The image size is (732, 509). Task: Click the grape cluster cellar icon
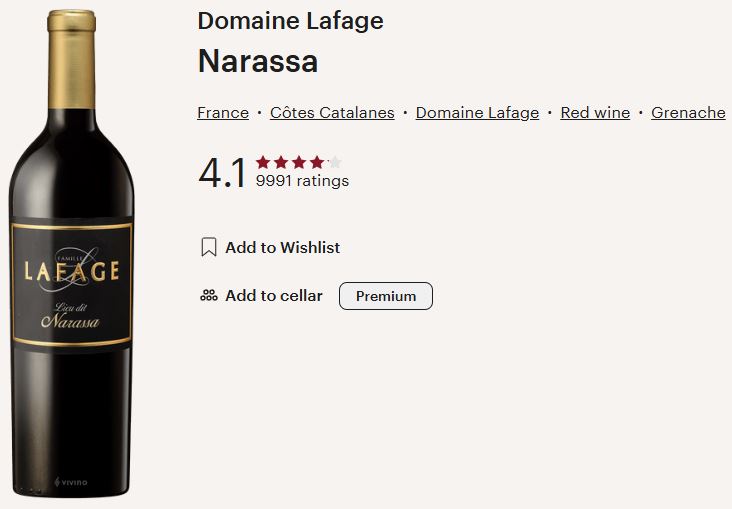pos(209,296)
